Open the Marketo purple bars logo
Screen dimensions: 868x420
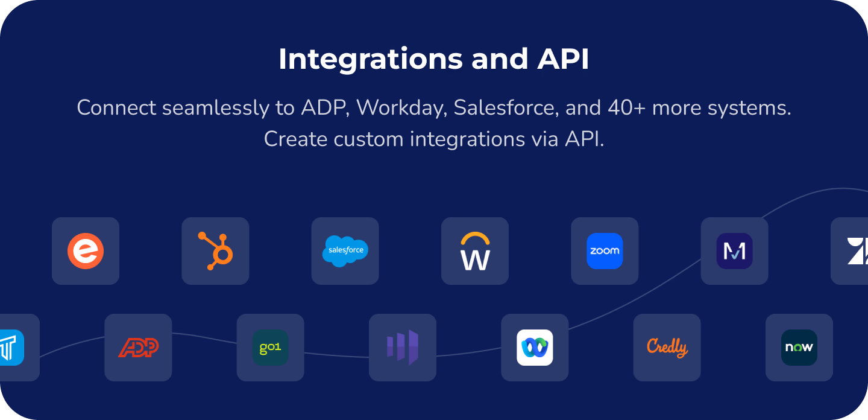pos(402,348)
